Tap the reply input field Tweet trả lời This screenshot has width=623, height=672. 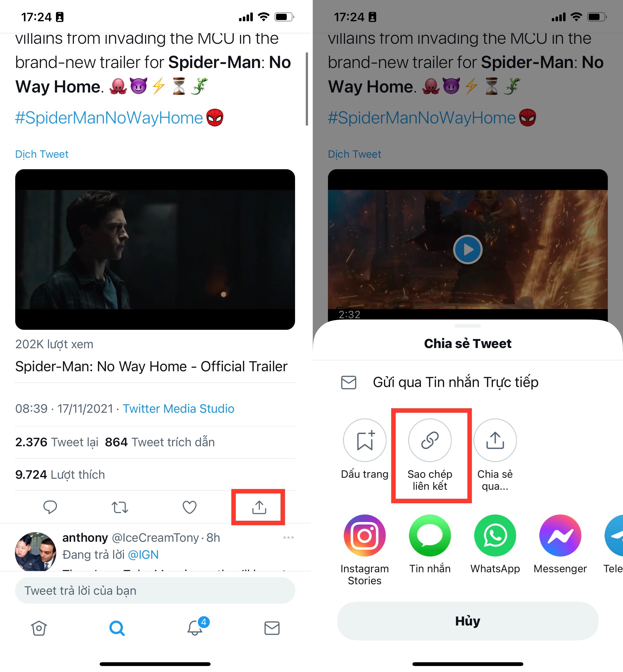pos(155,591)
